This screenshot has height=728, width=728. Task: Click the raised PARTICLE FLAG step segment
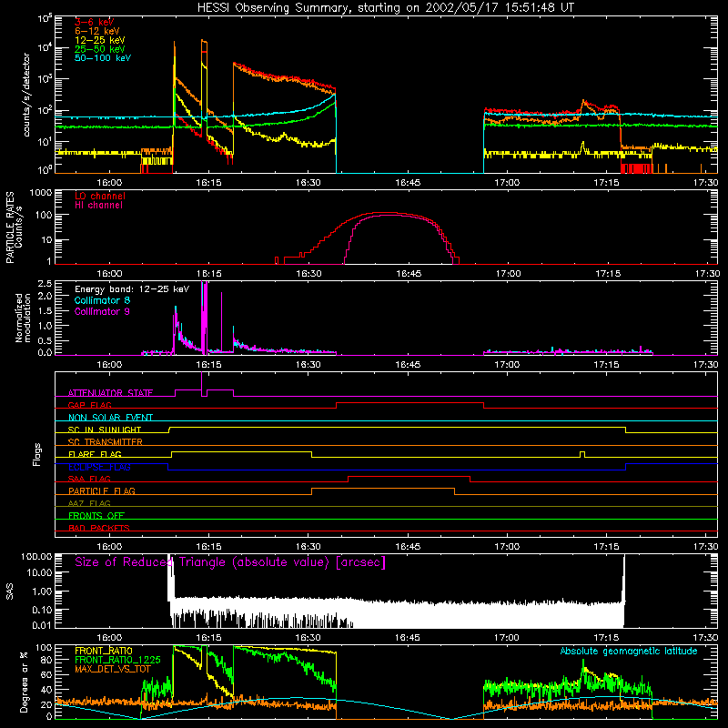pos(383,489)
